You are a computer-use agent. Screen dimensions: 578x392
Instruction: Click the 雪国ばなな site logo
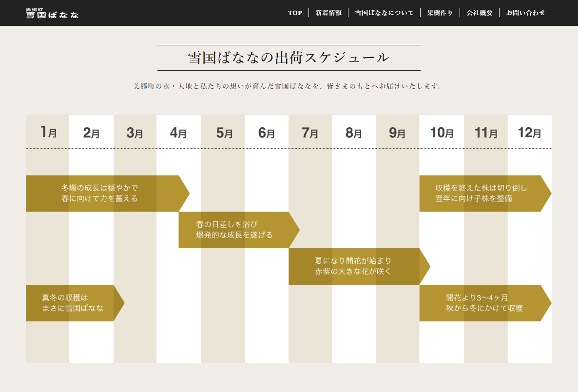pyautogui.click(x=52, y=13)
